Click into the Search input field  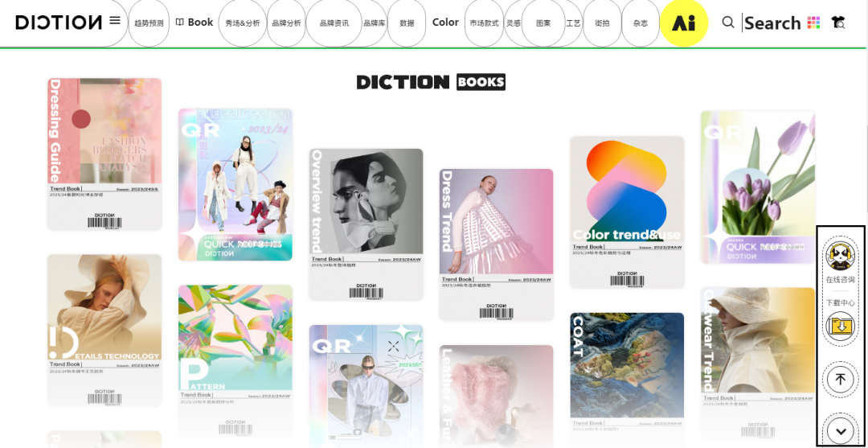(x=772, y=23)
